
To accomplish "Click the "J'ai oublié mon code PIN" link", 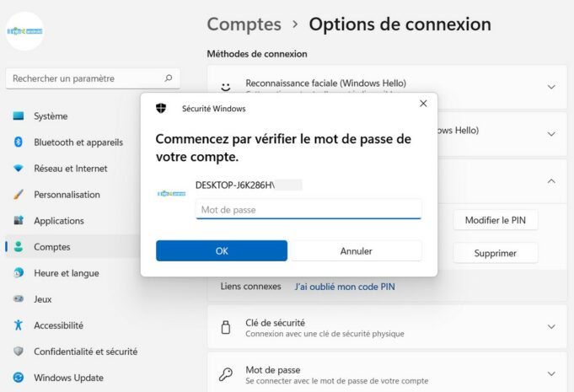I will click(x=344, y=287).
